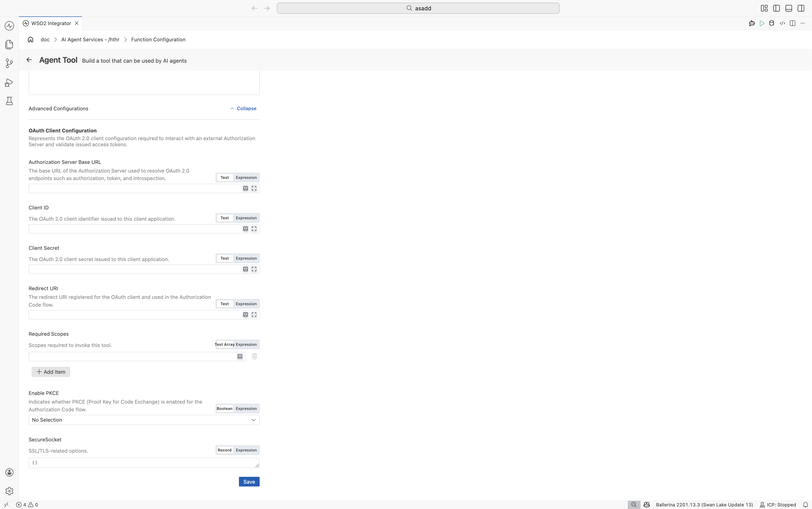812x509 pixels.
Task: Collapse the Advanced Configurations section
Action: click(243, 108)
